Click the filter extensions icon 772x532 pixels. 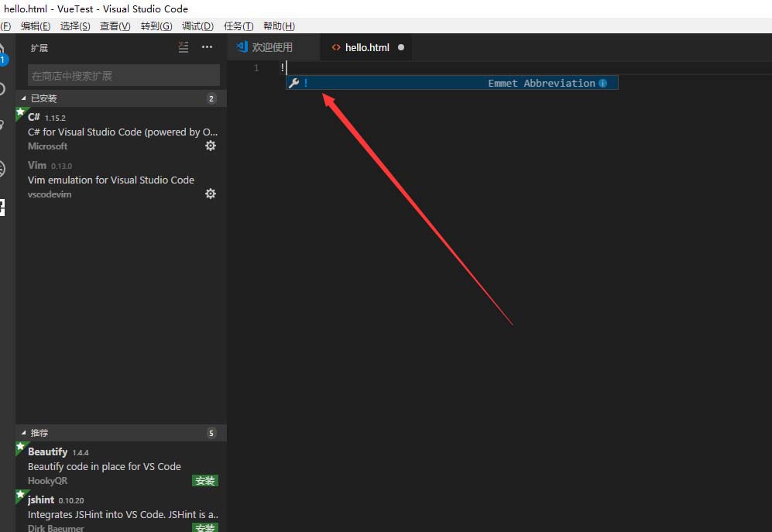[183, 46]
